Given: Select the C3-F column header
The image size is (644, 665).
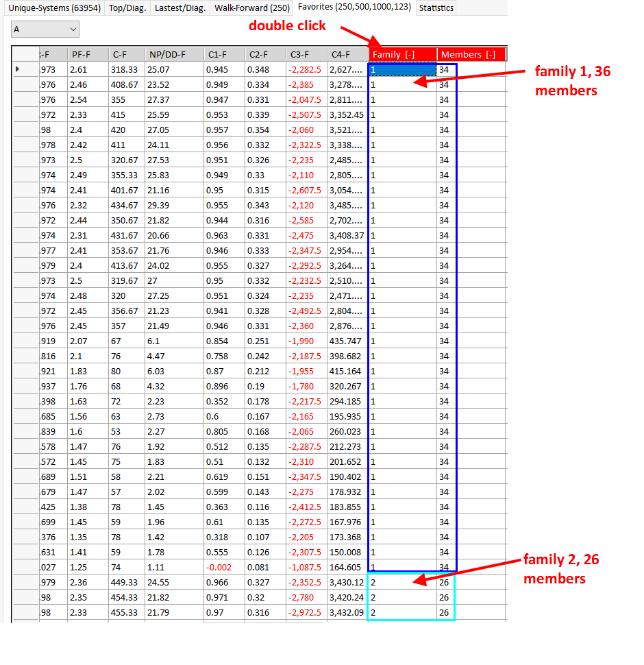Looking at the screenshot, I should pyautogui.click(x=306, y=55).
